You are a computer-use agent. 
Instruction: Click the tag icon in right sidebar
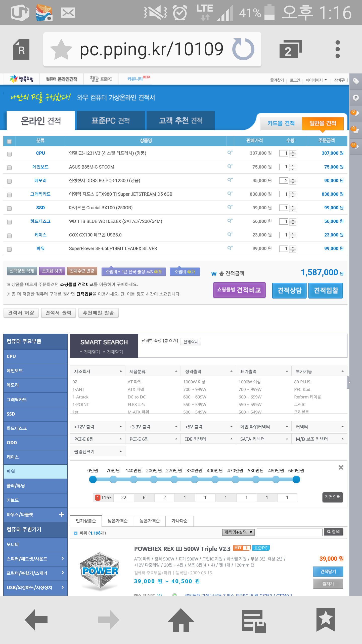coord(355,81)
